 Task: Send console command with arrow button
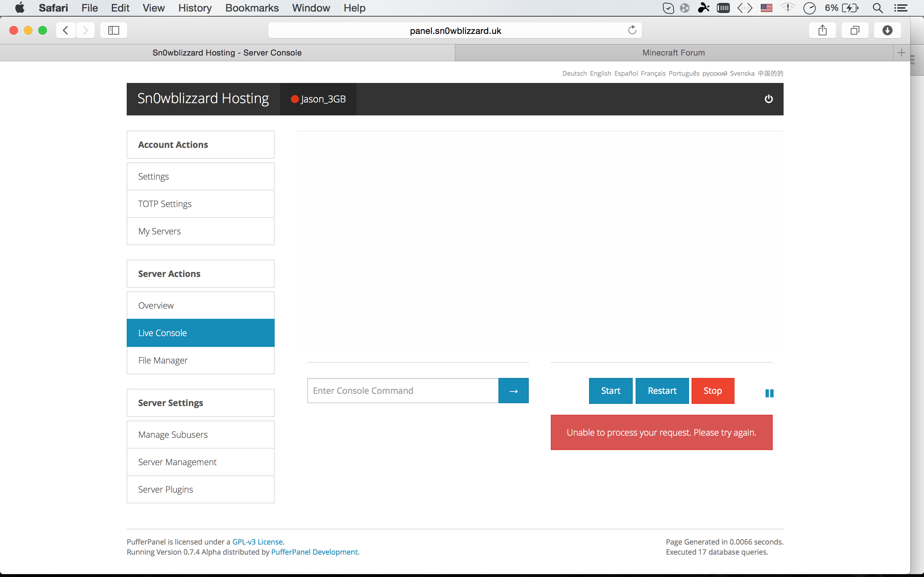coord(513,391)
